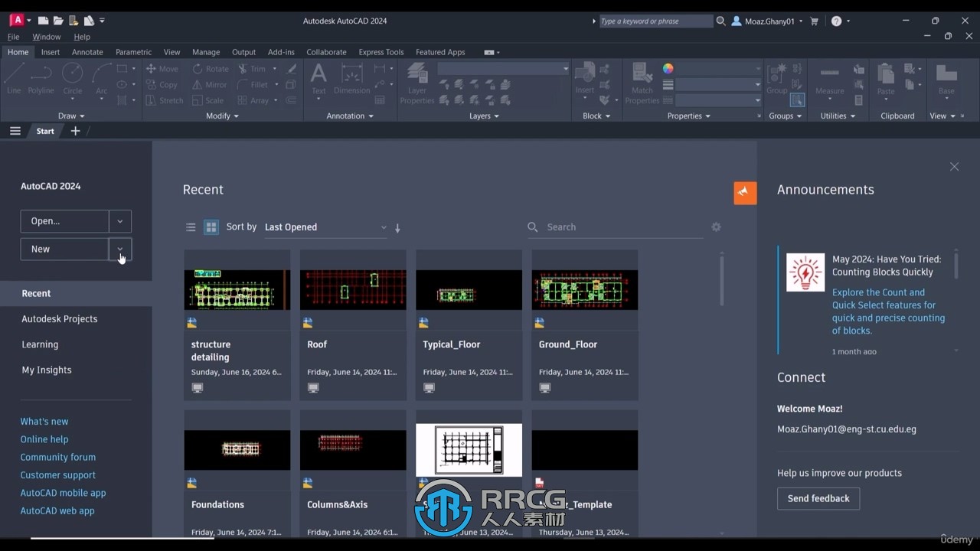The image size is (980, 551).
Task: Switch to the Insert ribbon tab
Action: tap(51, 52)
